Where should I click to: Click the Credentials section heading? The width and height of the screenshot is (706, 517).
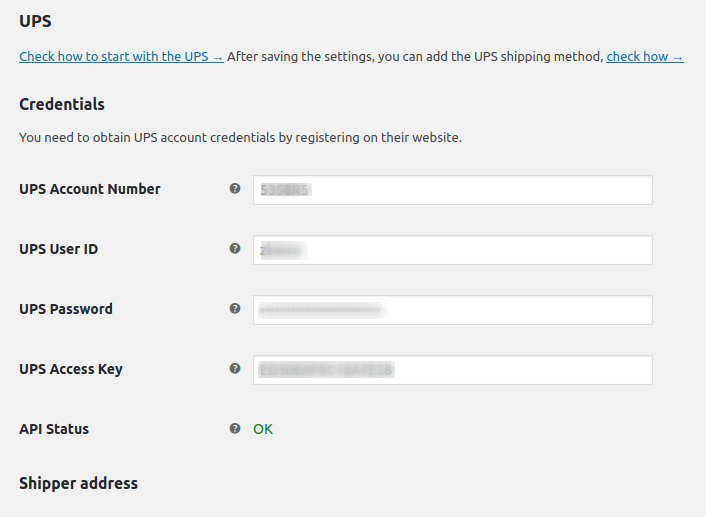[62, 104]
